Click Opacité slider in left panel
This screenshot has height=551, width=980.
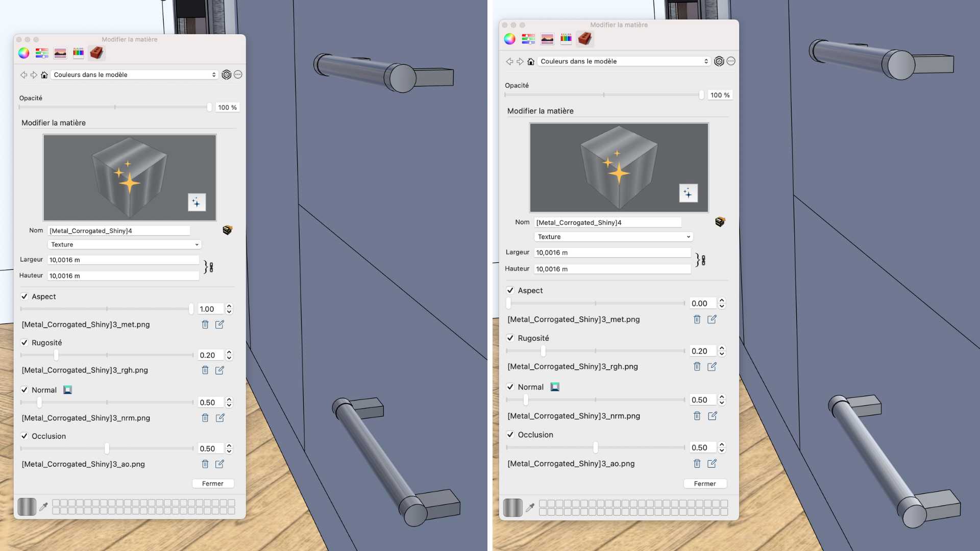pyautogui.click(x=115, y=107)
